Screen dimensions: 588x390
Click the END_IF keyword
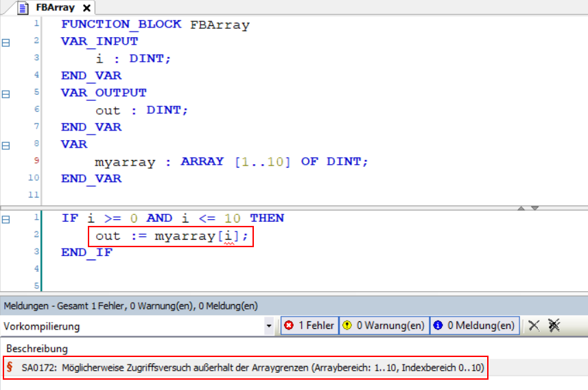[87, 253]
